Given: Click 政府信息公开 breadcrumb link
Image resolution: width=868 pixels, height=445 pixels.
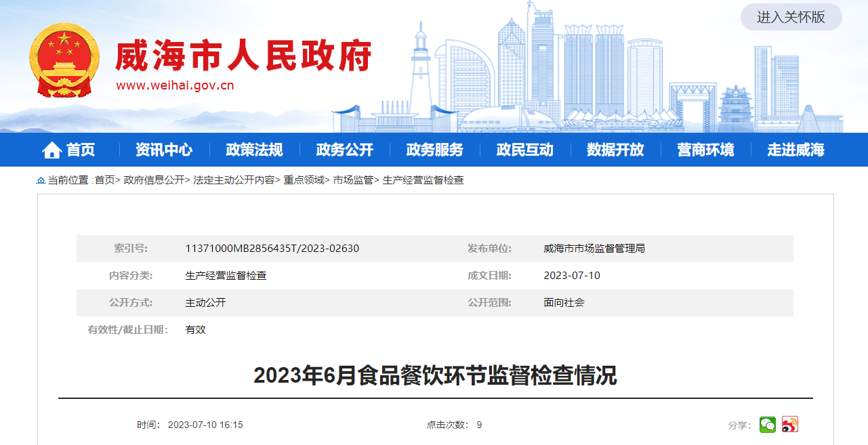Looking at the screenshot, I should (154, 180).
